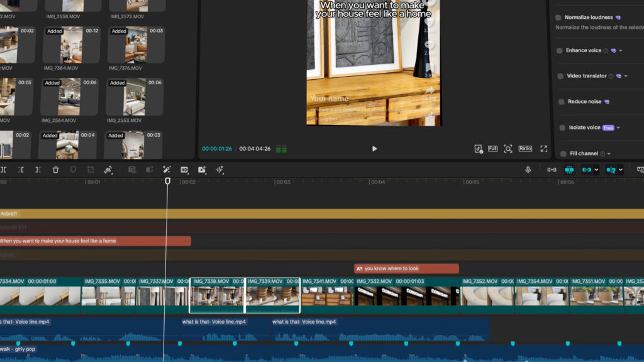Enable the Normalize loudness checkbox
Screen dimensions: 644x362
558,18
